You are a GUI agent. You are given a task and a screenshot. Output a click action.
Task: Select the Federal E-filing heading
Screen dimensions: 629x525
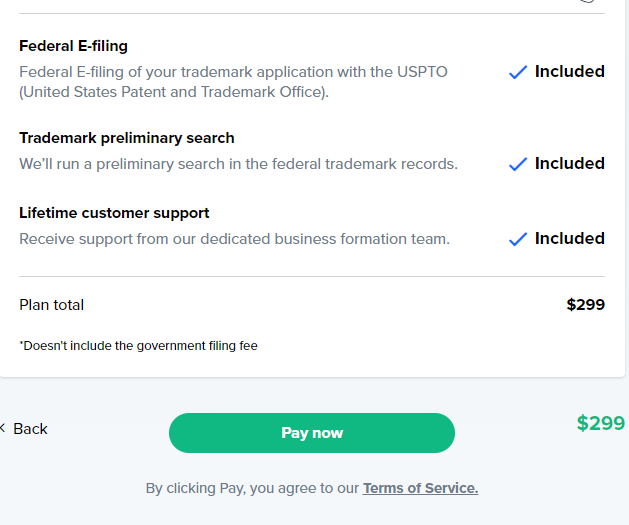click(73, 46)
